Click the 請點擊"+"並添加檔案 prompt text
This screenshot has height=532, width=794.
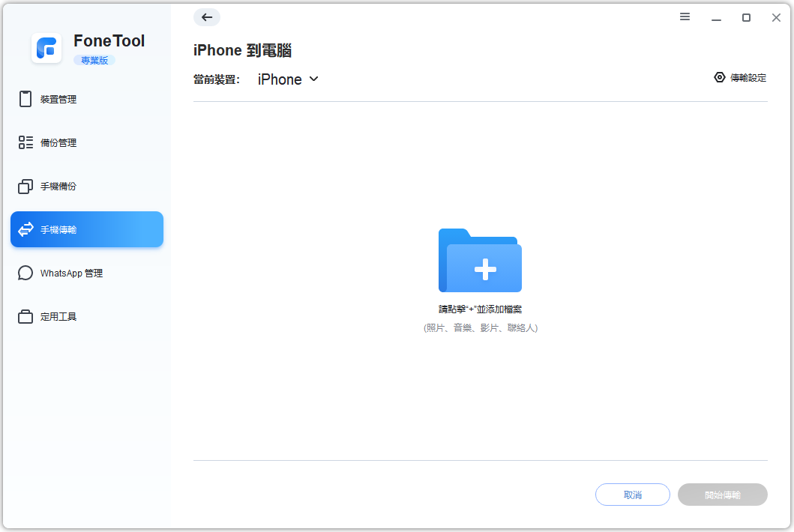click(x=480, y=309)
